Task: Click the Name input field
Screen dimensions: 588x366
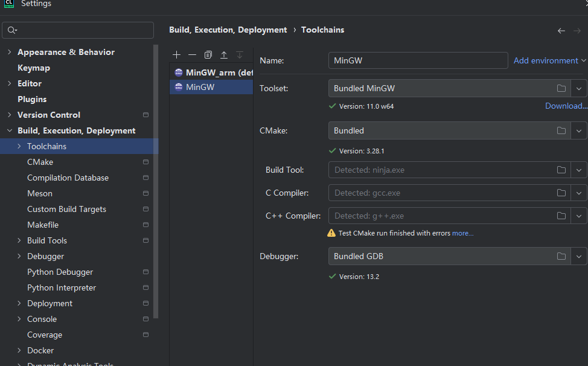Action: (418, 60)
